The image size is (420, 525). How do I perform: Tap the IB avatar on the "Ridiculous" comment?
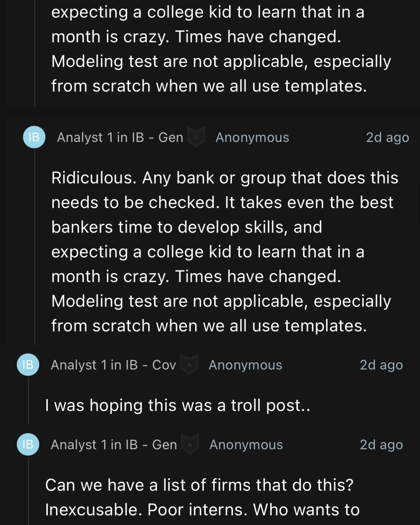point(34,137)
